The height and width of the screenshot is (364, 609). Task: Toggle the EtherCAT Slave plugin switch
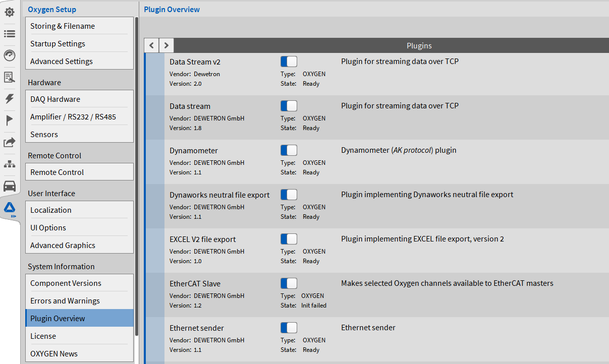coord(289,283)
